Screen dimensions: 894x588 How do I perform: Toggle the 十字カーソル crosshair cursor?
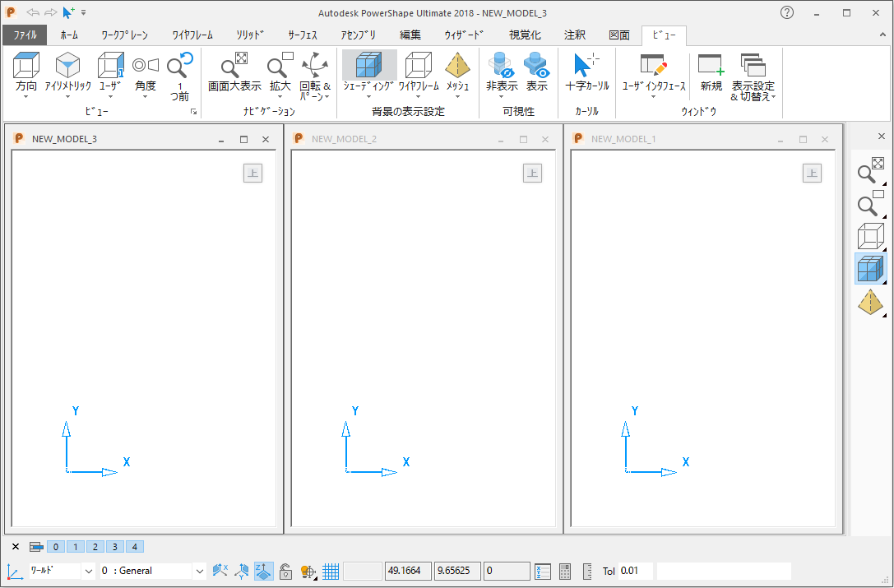pyautogui.click(x=586, y=72)
